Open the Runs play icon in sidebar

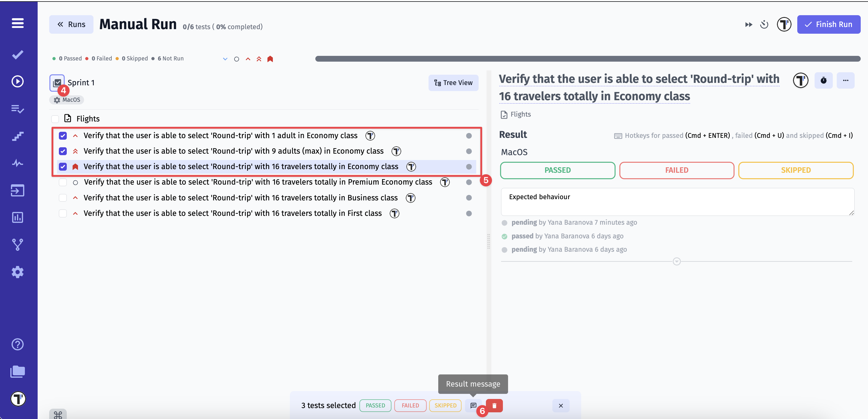point(18,82)
